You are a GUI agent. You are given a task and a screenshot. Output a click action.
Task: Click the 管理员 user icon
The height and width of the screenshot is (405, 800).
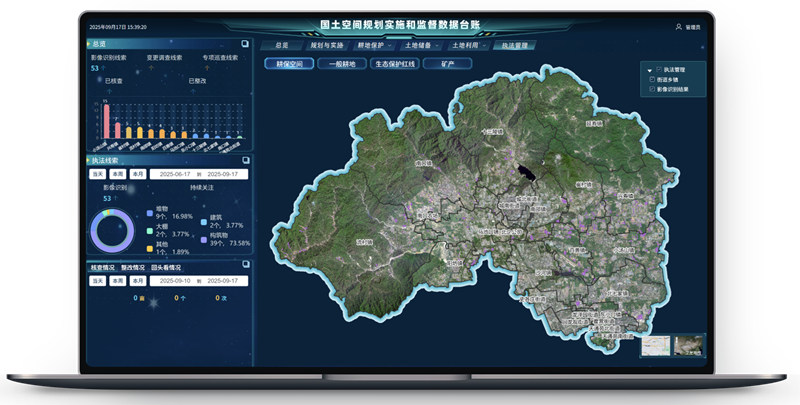pos(680,27)
